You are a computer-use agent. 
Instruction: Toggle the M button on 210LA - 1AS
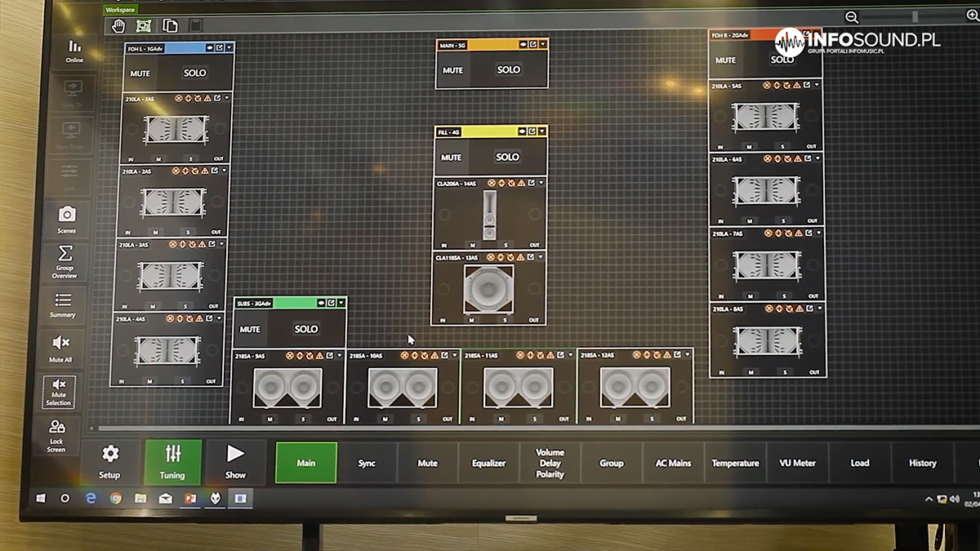coord(159,160)
